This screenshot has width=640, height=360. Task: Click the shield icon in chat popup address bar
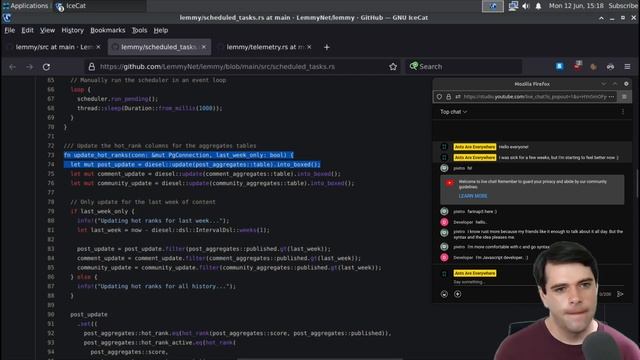point(439,97)
